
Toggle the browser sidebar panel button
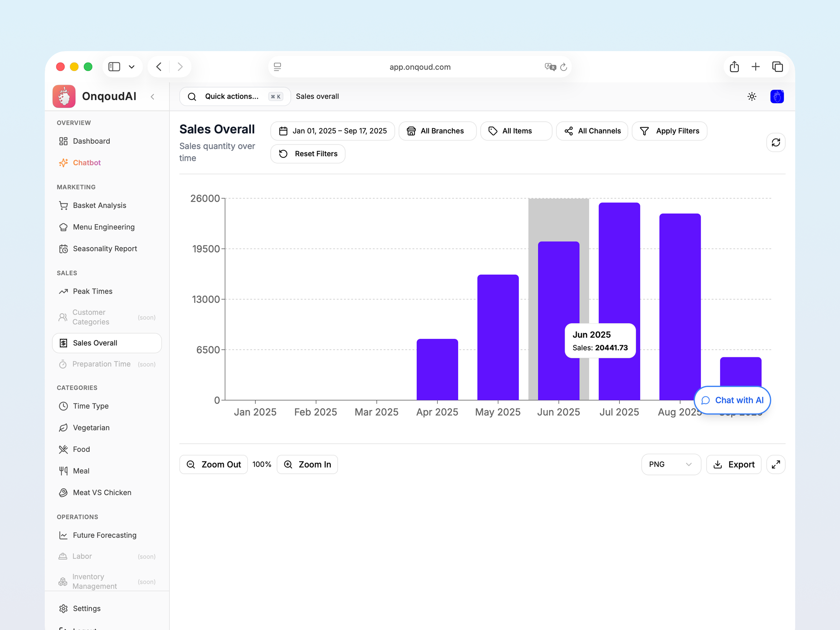[x=114, y=67]
